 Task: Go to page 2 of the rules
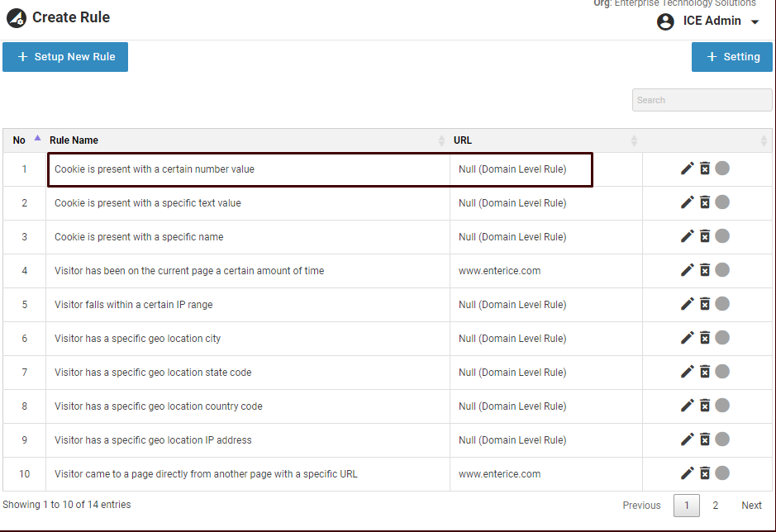coord(715,506)
